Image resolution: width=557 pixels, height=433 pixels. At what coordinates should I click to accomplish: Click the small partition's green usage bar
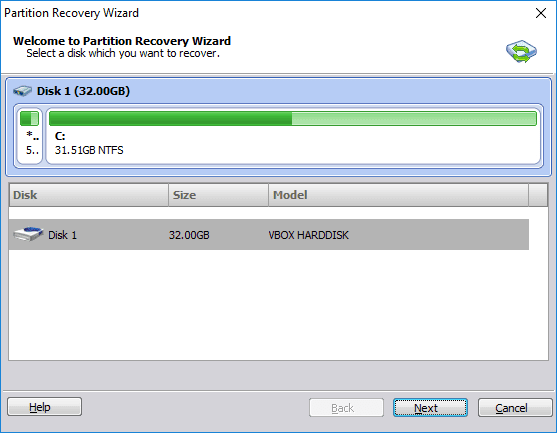tap(29, 118)
